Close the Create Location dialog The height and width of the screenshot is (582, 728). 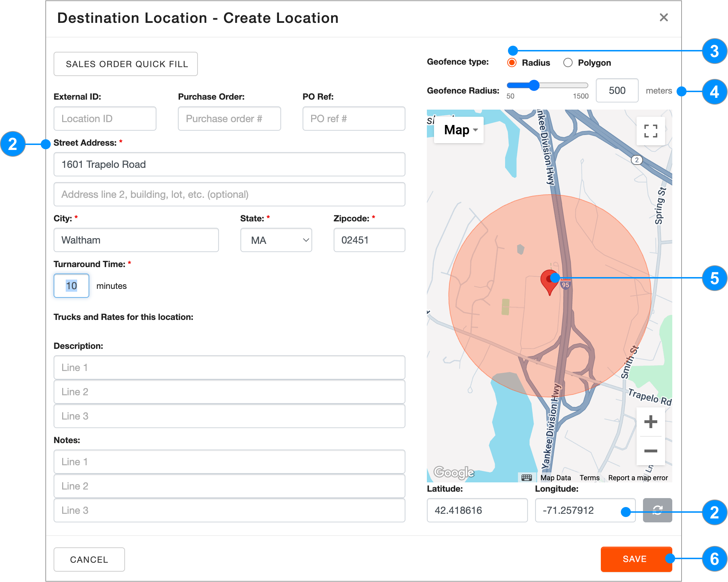click(663, 17)
